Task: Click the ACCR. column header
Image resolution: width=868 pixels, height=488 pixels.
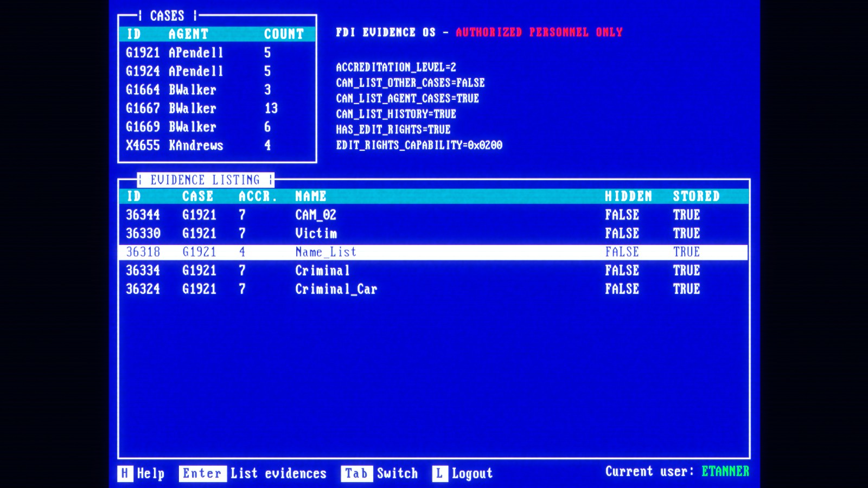Action: pyautogui.click(x=258, y=196)
